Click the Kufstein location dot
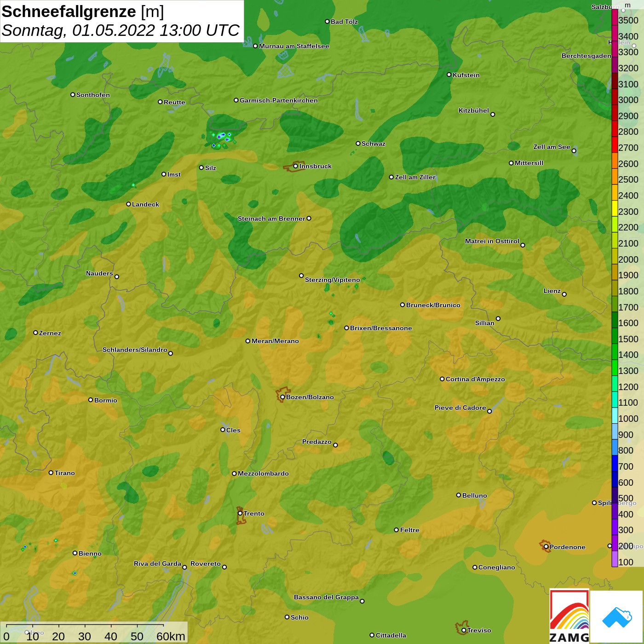 [449, 75]
